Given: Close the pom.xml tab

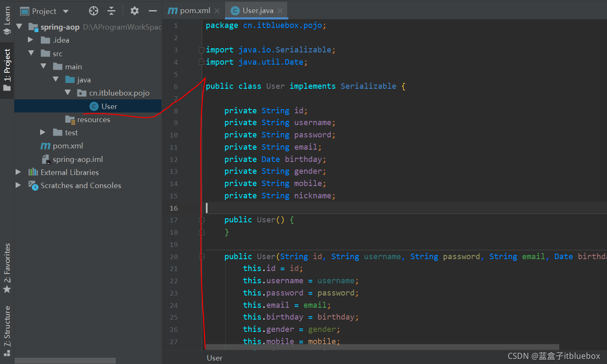Looking at the screenshot, I should 217,11.
